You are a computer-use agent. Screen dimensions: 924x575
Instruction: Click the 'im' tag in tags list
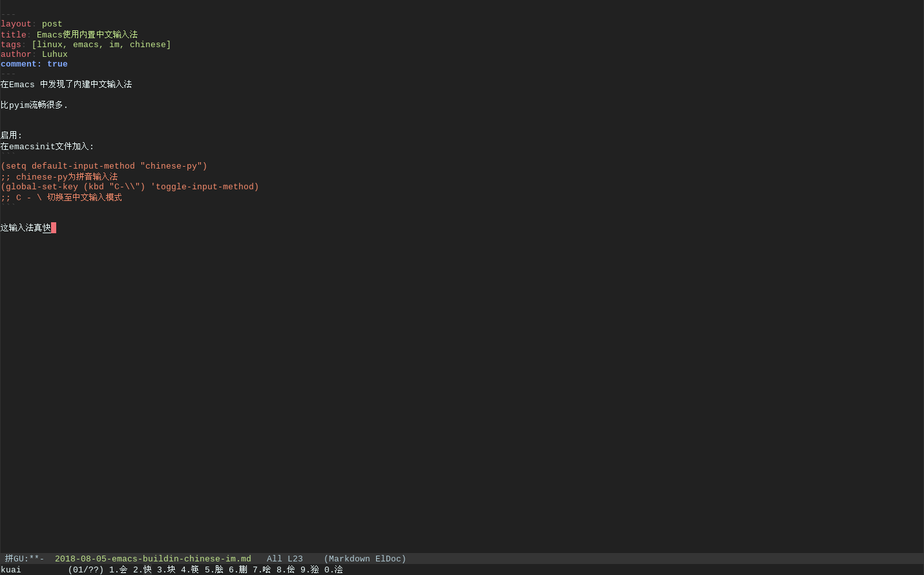(114, 45)
